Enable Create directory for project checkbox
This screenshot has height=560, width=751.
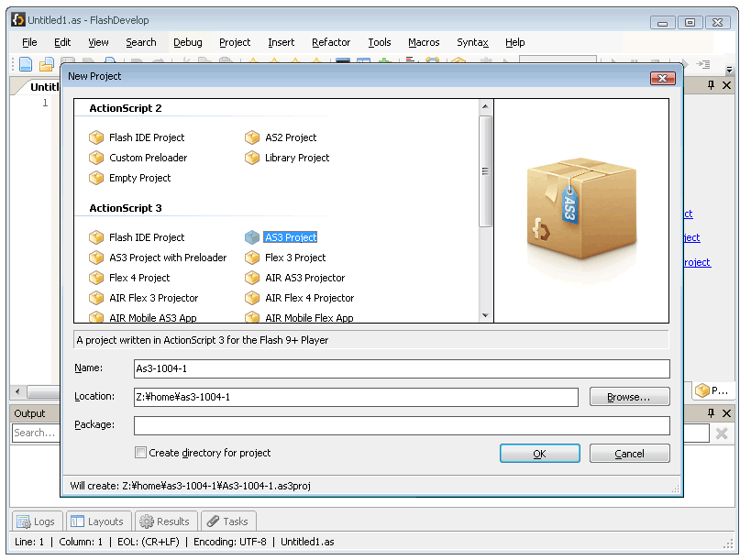click(x=140, y=453)
